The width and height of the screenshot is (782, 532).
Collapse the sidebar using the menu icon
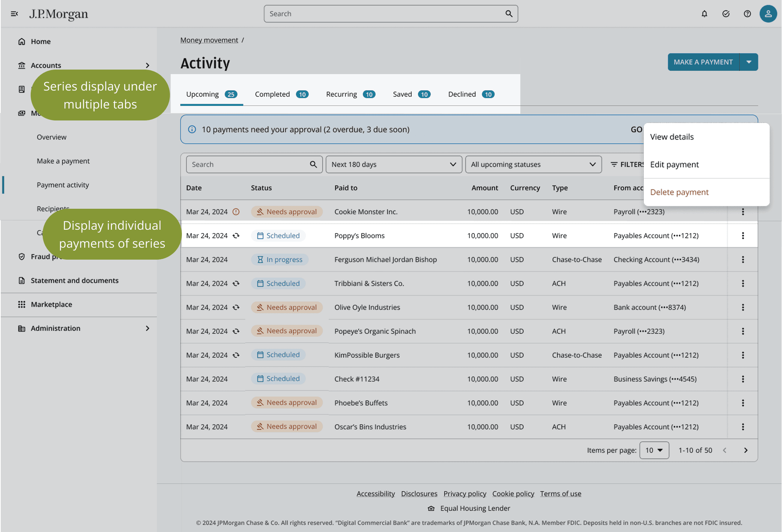14,14
